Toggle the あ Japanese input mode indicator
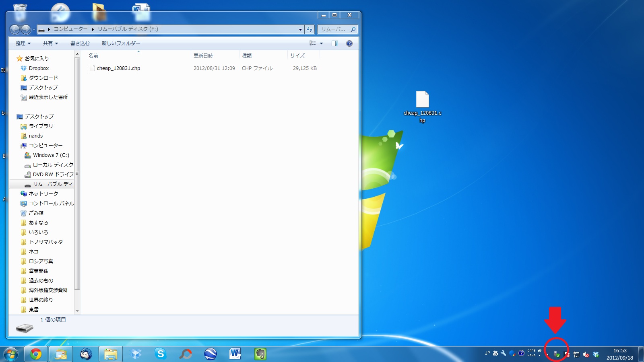Screen dimensions: 644x362 click(x=495, y=353)
